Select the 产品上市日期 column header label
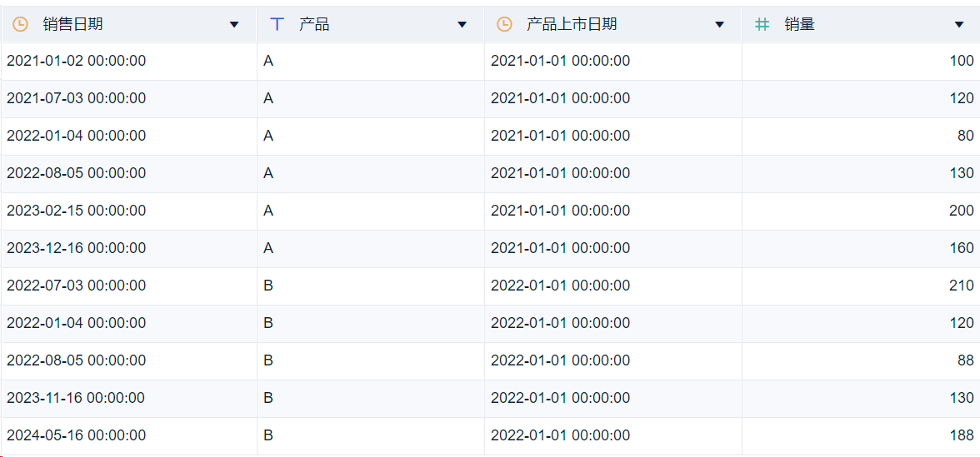Image resolution: width=980 pixels, height=457 pixels. tap(572, 25)
